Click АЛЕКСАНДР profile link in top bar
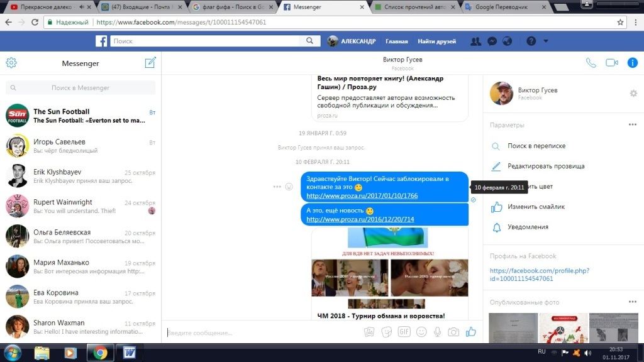 click(352, 41)
